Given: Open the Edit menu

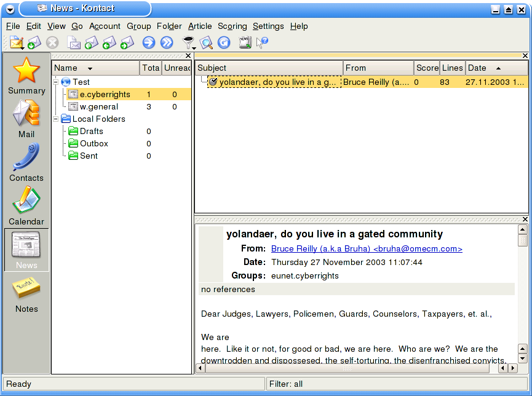Looking at the screenshot, I should 34,26.
